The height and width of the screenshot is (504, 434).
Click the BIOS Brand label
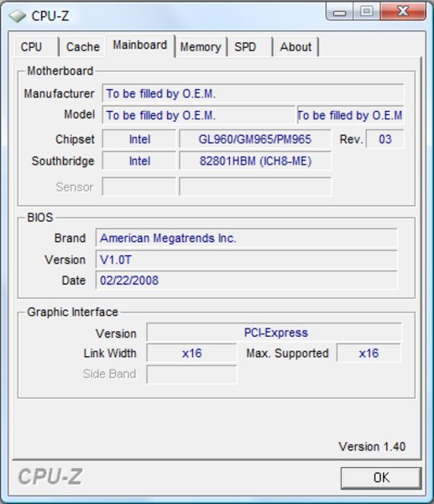[x=70, y=239]
